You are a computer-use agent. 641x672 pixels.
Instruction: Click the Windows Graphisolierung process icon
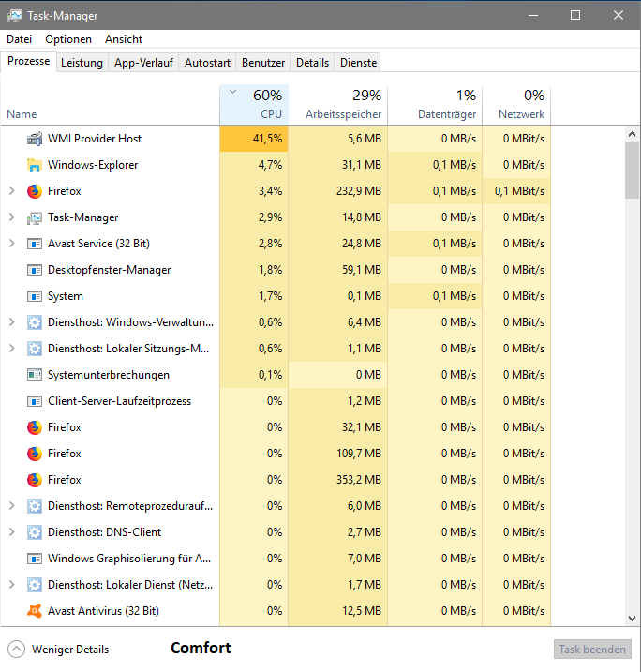[35, 559]
